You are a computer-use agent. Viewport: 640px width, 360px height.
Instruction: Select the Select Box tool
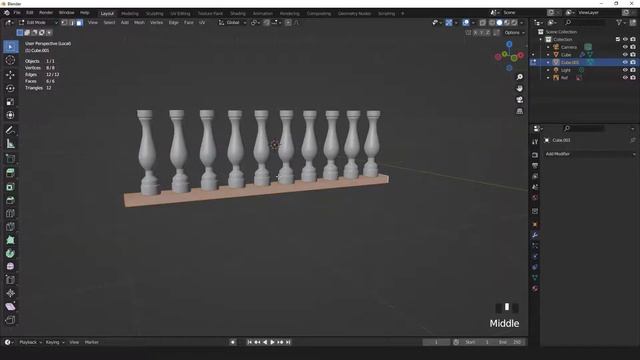[x=10, y=47]
